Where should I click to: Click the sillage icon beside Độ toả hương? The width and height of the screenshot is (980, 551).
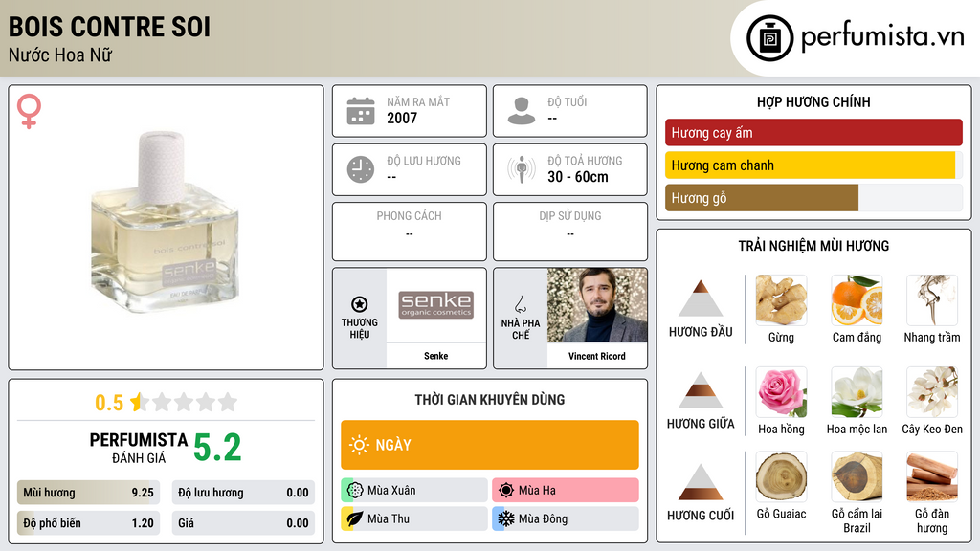click(x=522, y=169)
